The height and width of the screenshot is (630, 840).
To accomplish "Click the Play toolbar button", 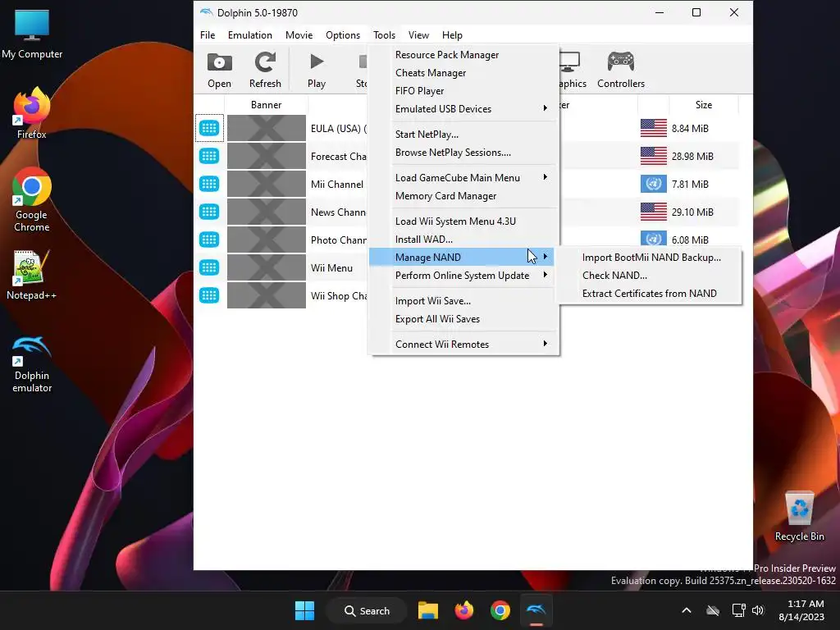I will pyautogui.click(x=316, y=70).
